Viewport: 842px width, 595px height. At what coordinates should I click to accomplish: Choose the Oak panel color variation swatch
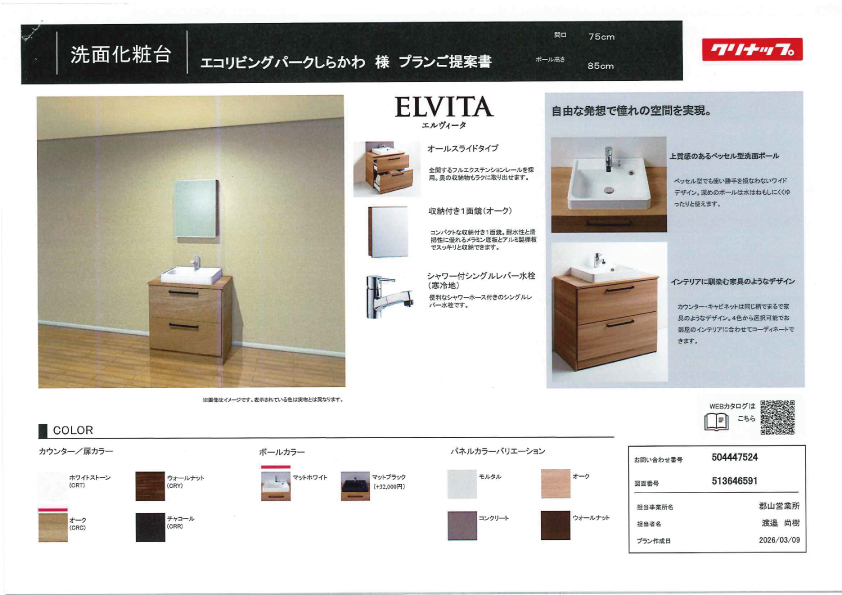click(555, 484)
